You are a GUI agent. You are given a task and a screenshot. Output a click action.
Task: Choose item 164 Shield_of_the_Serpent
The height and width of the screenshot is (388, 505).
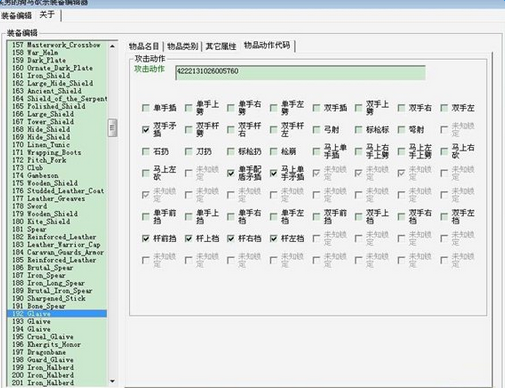[x=57, y=98]
